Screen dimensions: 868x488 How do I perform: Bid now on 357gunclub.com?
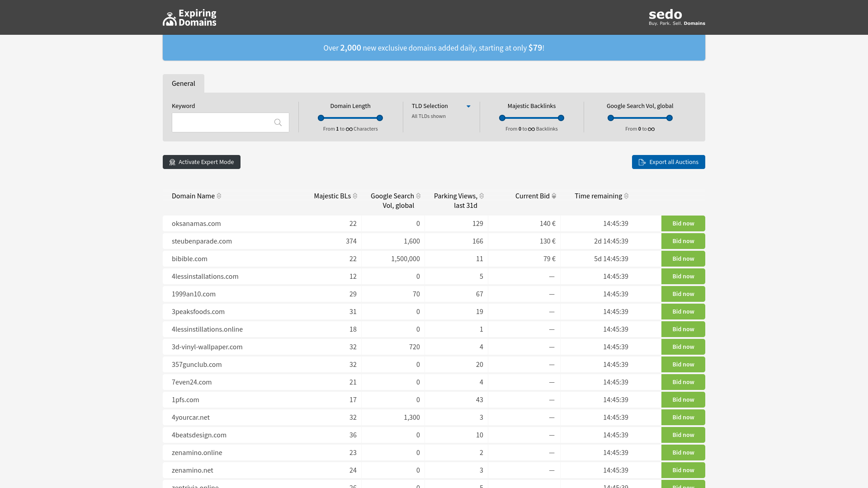click(683, 364)
